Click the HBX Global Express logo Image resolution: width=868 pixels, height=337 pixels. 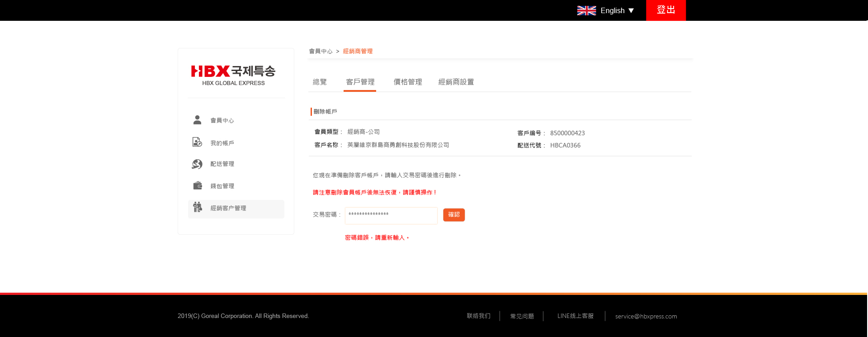[233, 75]
